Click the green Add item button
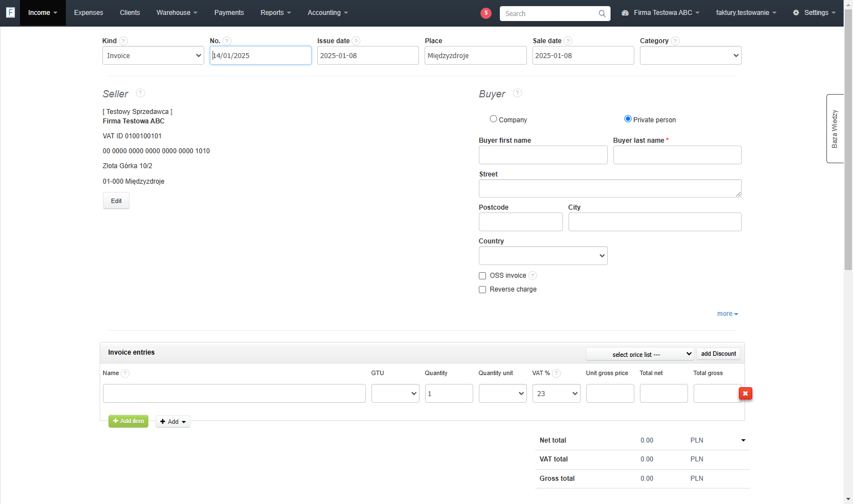 click(x=128, y=421)
